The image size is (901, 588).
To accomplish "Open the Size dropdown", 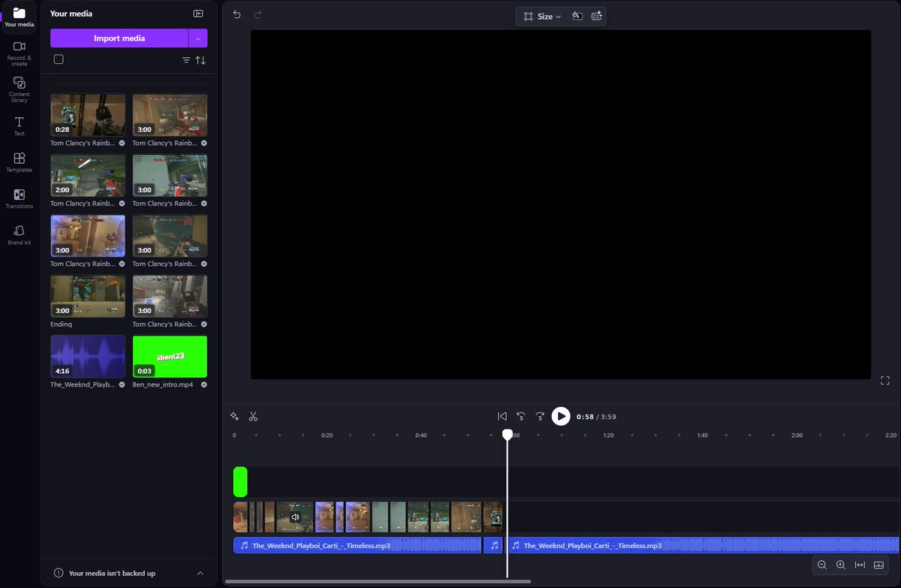I will [543, 16].
